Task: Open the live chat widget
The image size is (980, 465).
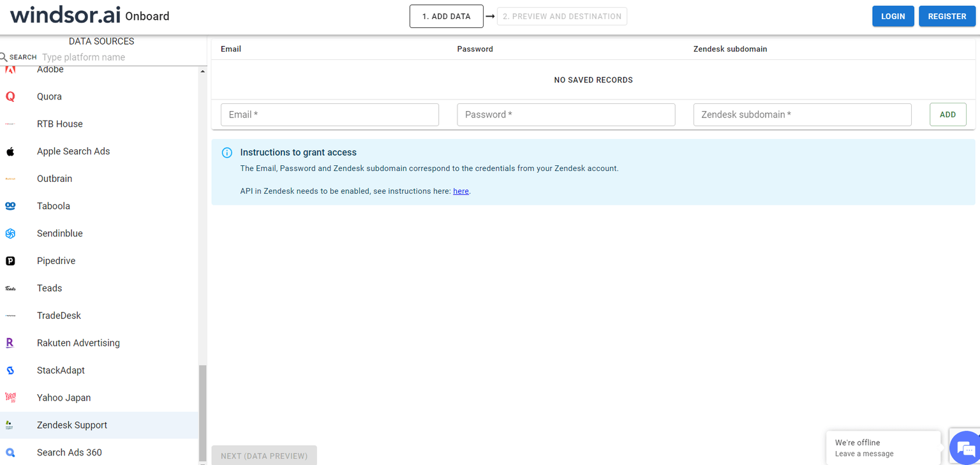Action: 964,448
